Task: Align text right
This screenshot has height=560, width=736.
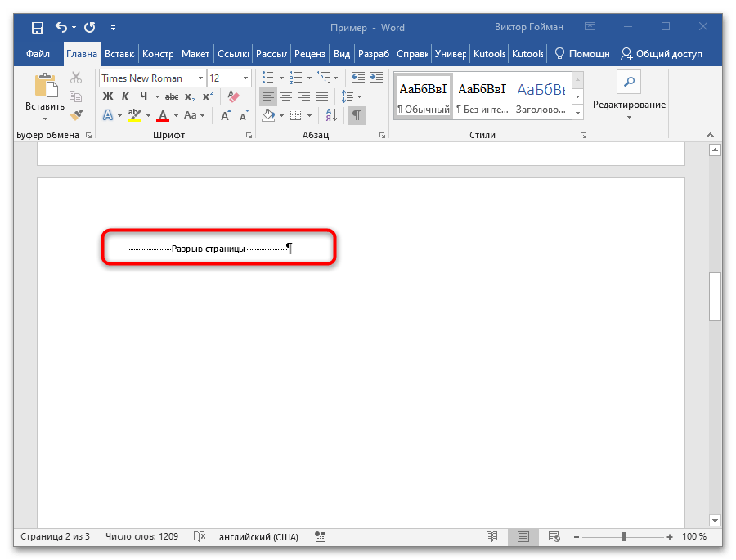Action: pos(304,96)
